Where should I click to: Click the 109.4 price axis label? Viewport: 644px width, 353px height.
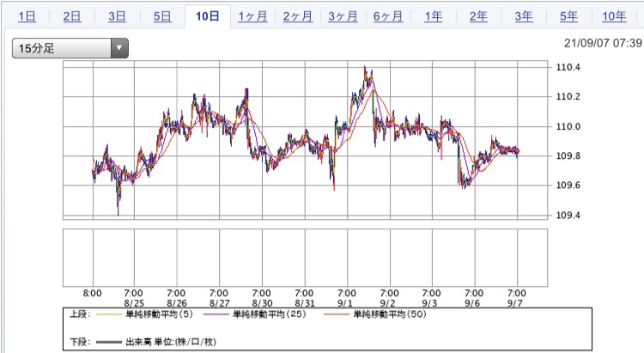pyautogui.click(x=568, y=216)
